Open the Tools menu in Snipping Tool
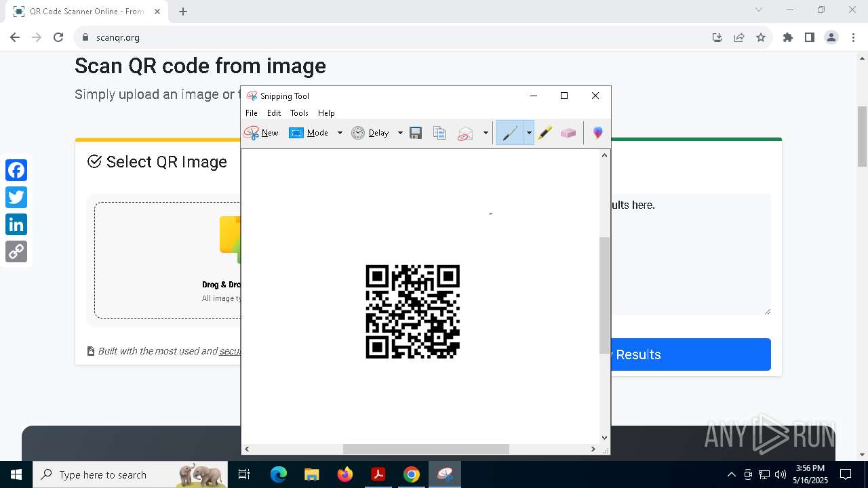Screen dimensions: 868x488 pos(299,113)
